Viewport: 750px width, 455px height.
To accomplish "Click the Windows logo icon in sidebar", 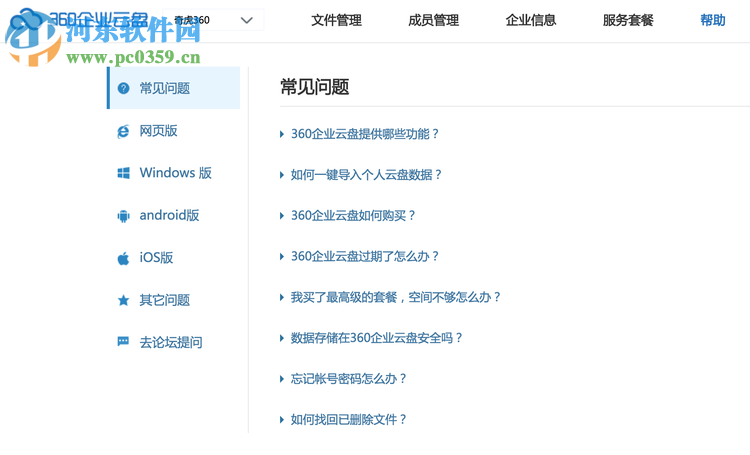I will (x=123, y=173).
